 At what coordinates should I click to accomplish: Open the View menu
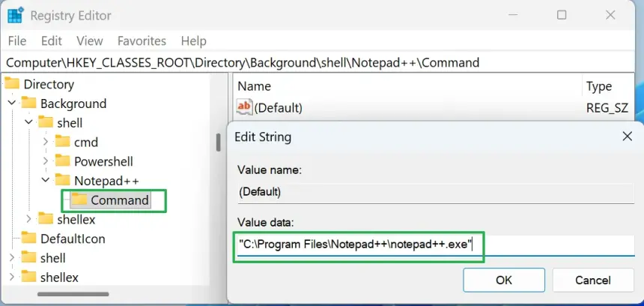[x=90, y=40]
